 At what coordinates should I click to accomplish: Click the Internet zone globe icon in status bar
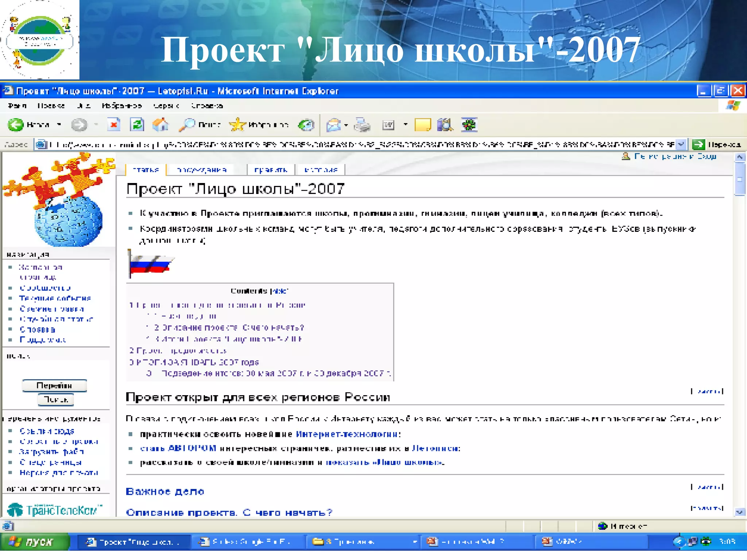(x=603, y=526)
